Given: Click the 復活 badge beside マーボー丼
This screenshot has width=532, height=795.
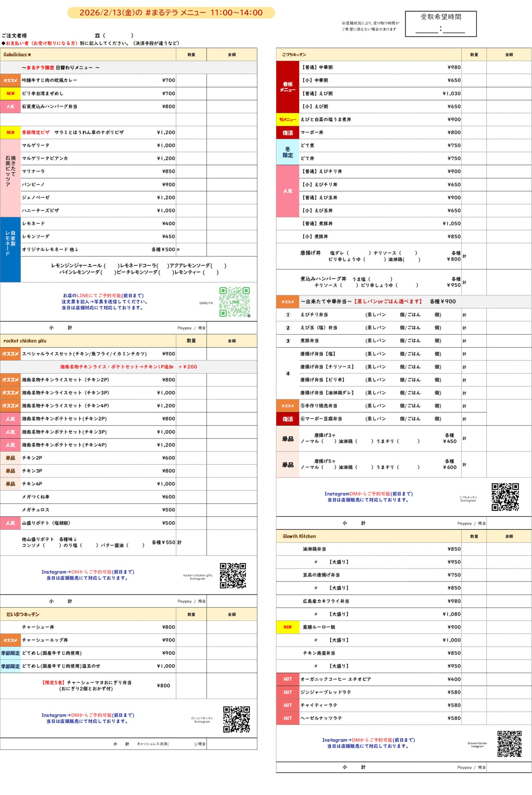Looking at the screenshot, I should click(x=287, y=132).
